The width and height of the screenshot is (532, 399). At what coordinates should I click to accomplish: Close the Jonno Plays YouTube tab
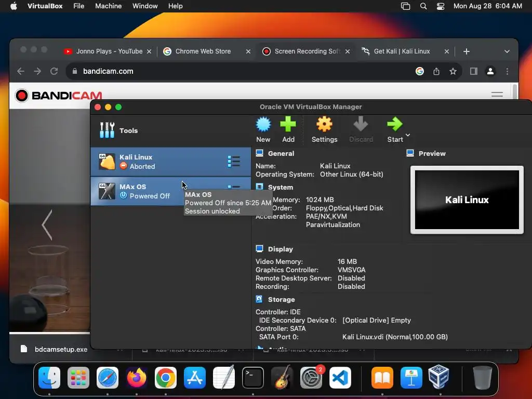pos(149,51)
